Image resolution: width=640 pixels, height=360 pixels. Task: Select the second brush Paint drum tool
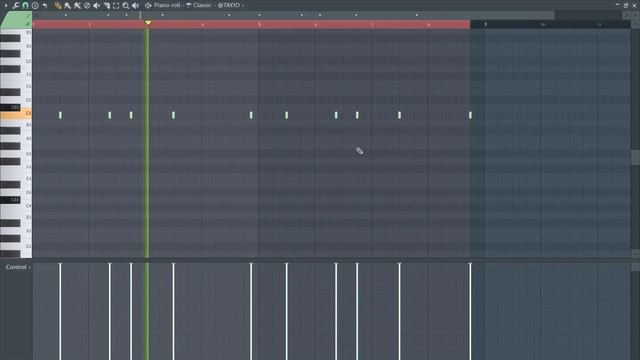(x=77, y=5)
